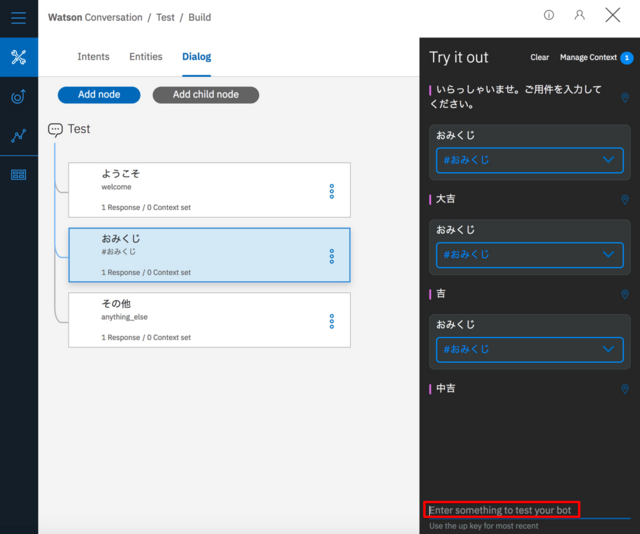Close the workspace with the X icon

point(613,15)
